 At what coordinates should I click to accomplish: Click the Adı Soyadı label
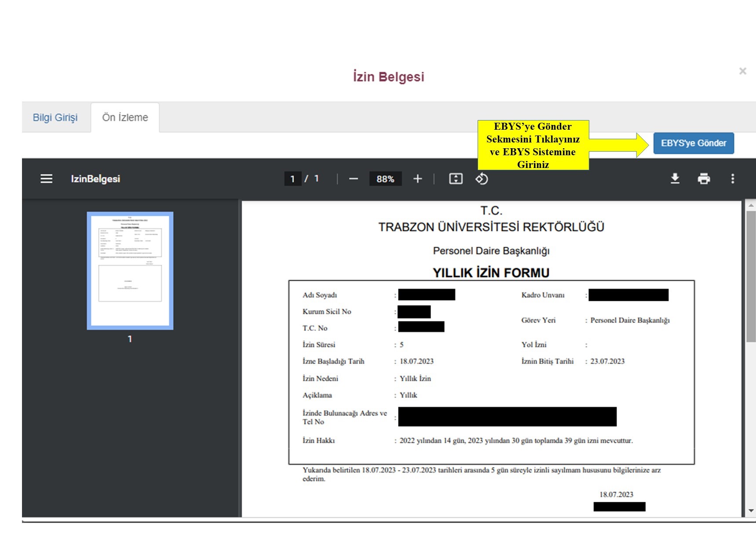(x=320, y=295)
